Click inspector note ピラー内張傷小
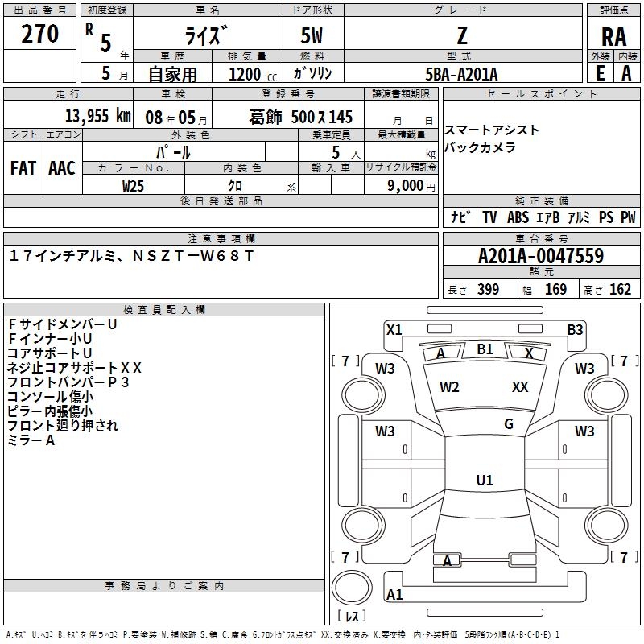 click(50, 411)
